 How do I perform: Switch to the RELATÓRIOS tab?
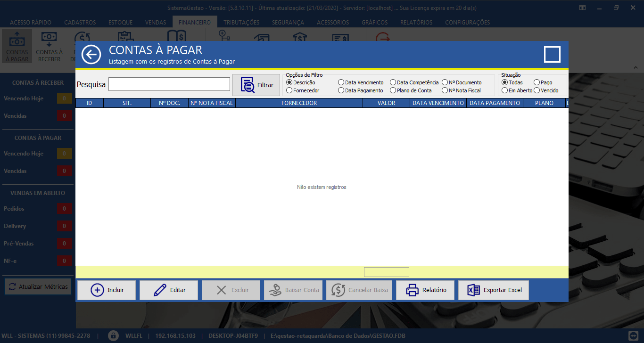pyautogui.click(x=416, y=22)
